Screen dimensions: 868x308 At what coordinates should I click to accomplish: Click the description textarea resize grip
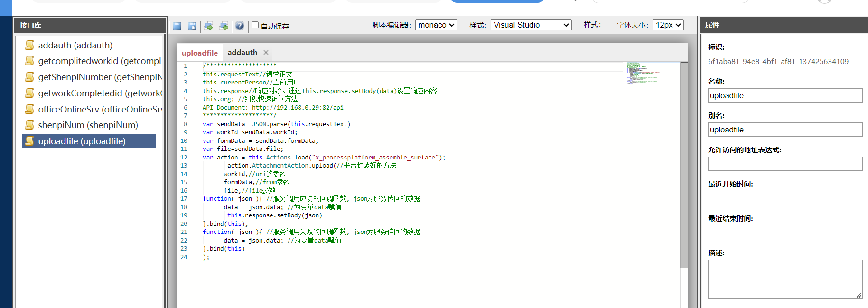859,295
